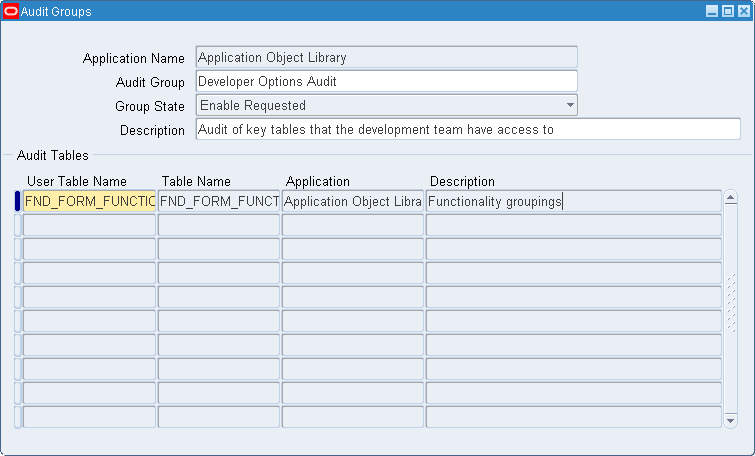The height and width of the screenshot is (456, 755).
Task: Click the empty second-row Table Name cell
Action: point(219,225)
